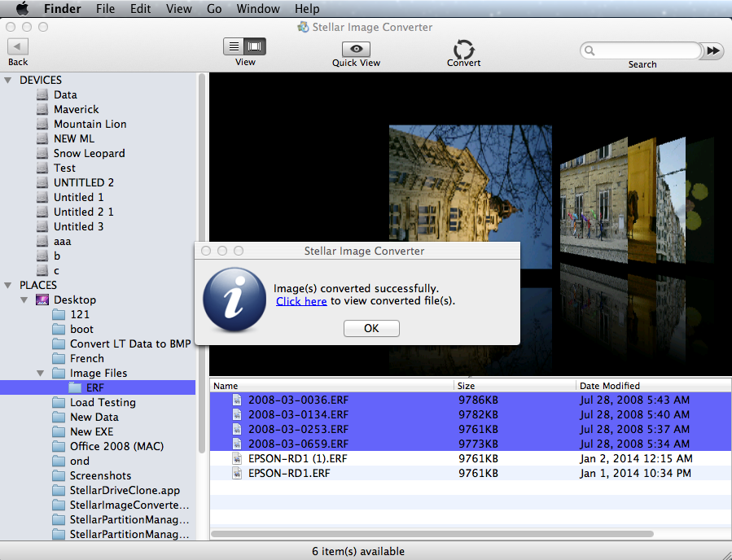Sort files by Size column header
The image size is (732, 560).
(515, 386)
